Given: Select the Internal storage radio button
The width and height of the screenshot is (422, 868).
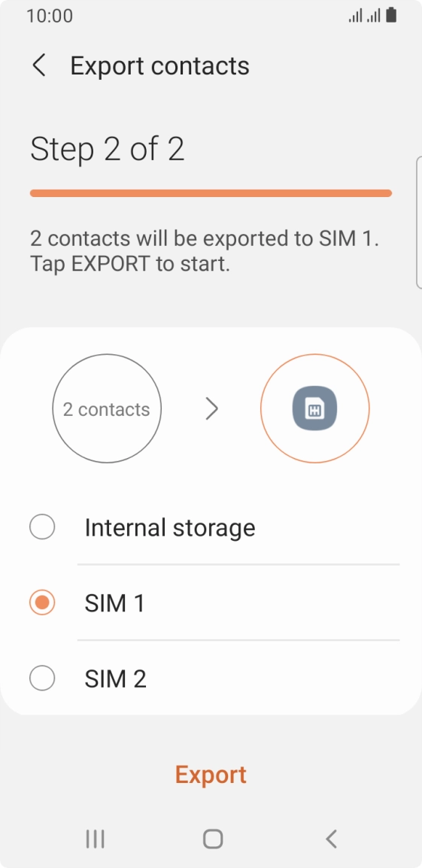Looking at the screenshot, I should pos(42,527).
